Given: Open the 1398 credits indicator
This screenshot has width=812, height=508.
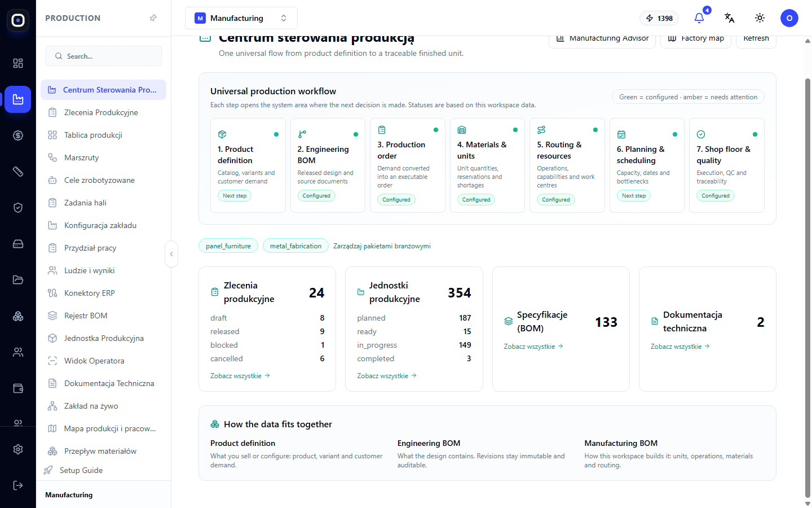Looking at the screenshot, I should coord(659,18).
